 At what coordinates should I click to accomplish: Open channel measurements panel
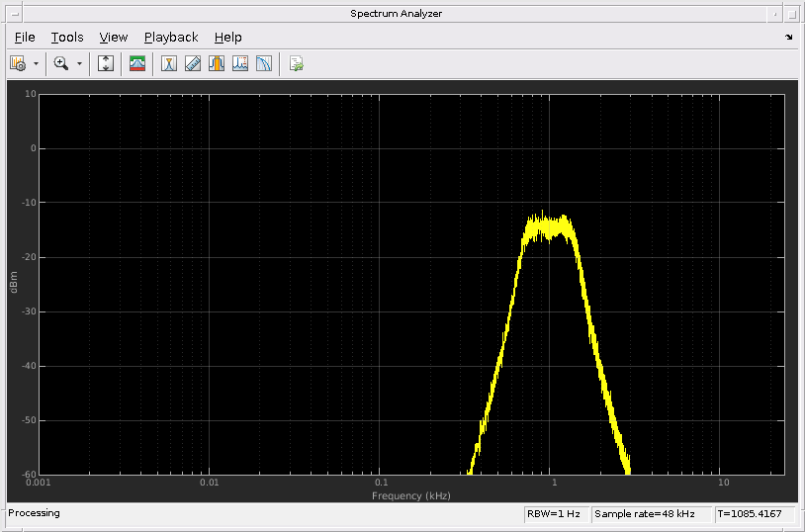pyautogui.click(x=217, y=63)
